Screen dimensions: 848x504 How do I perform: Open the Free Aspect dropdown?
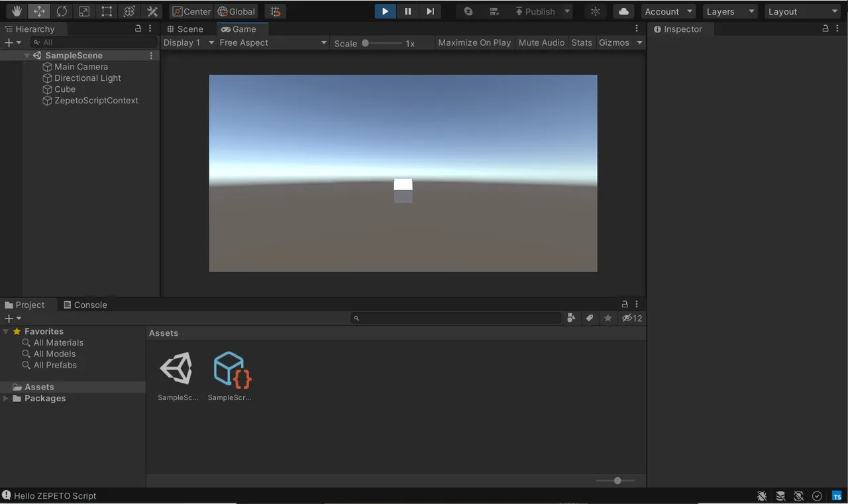click(273, 42)
